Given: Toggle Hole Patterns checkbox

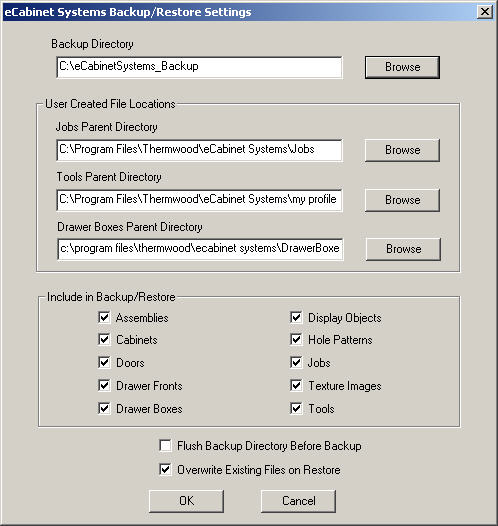Looking at the screenshot, I should click(296, 339).
